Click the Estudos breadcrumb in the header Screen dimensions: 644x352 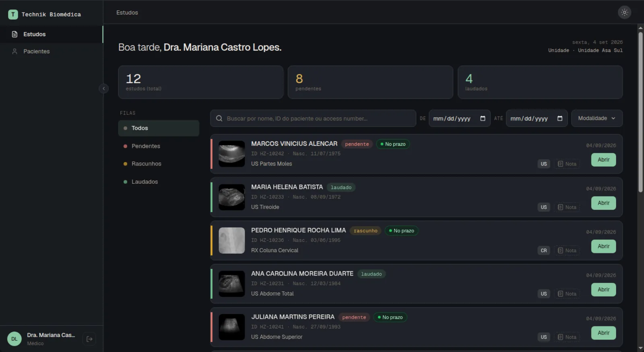(127, 12)
